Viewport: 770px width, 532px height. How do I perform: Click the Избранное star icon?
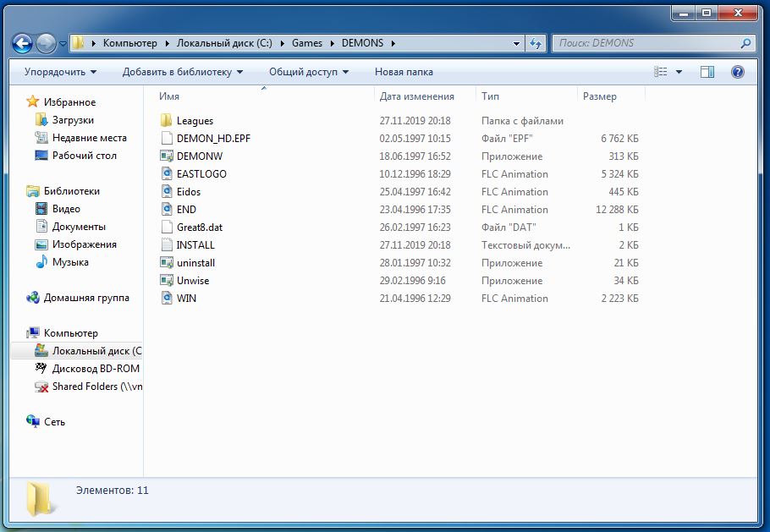[32, 101]
